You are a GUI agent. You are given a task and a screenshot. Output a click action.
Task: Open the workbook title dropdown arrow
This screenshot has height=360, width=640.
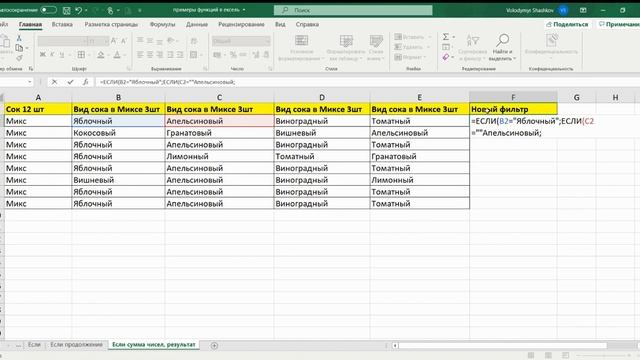[x=244, y=10]
